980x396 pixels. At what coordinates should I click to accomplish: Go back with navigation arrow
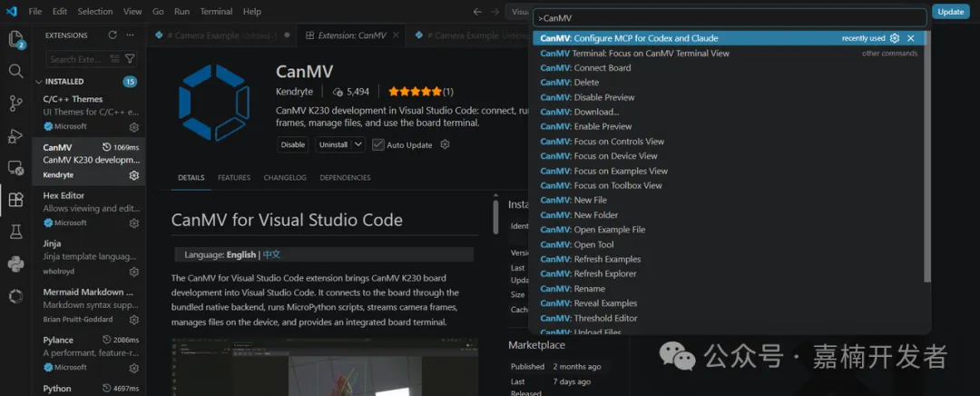pyautogui.click(x=477, y=11)
